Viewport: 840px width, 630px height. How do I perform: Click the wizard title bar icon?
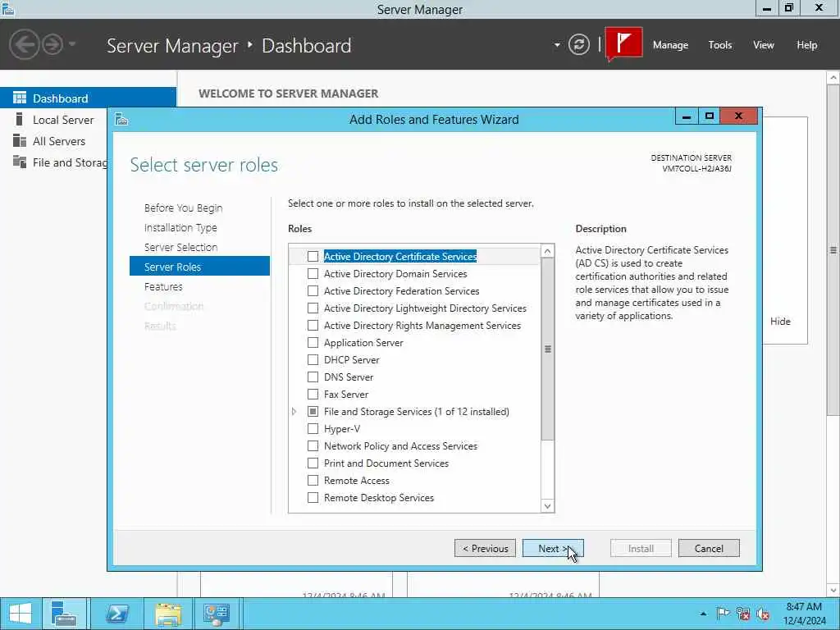coord(121,119)
